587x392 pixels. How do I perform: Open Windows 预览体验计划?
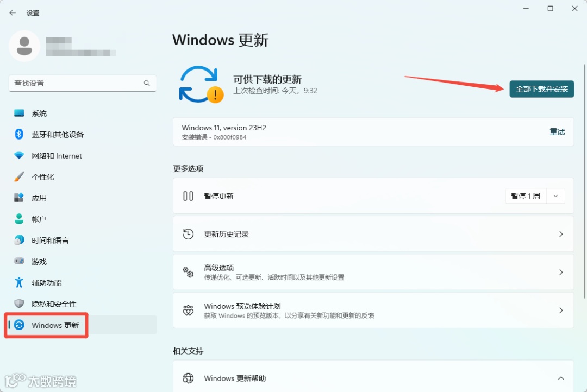point(373,310)
